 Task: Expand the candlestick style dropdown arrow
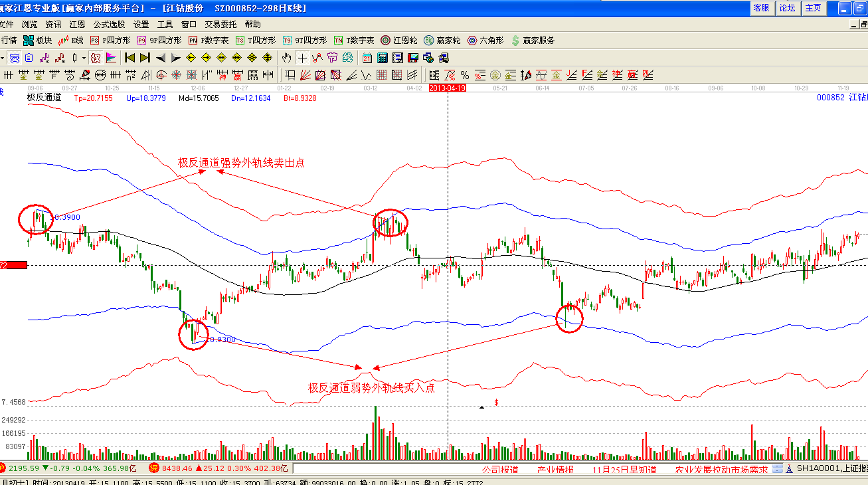point(84,58)
